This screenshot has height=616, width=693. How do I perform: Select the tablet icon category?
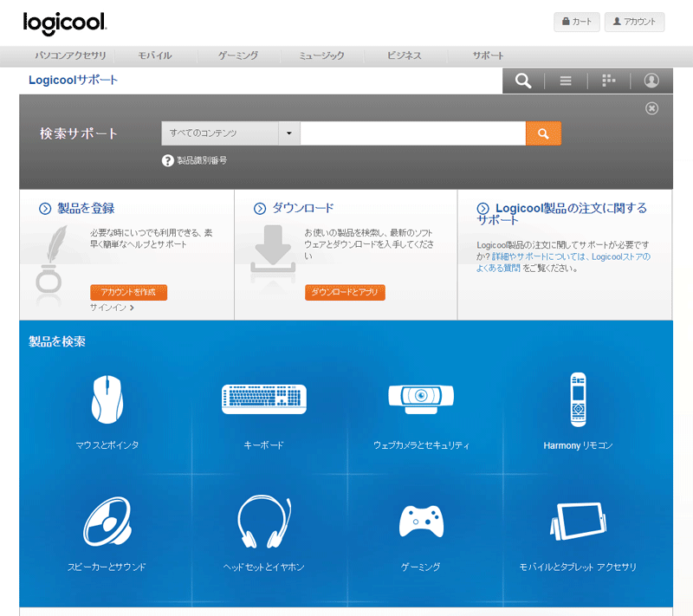click(578, 522)
